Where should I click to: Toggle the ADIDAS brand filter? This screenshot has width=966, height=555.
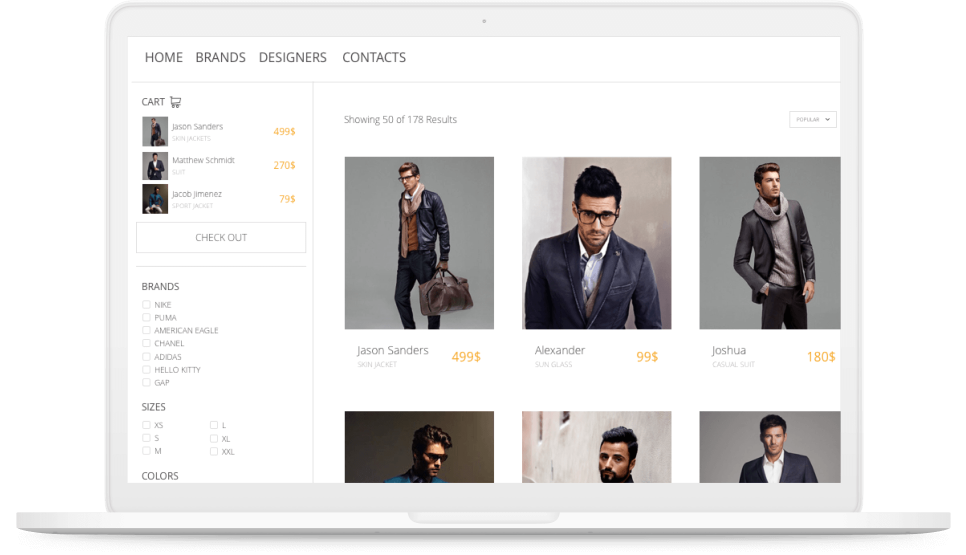point(146,357)
